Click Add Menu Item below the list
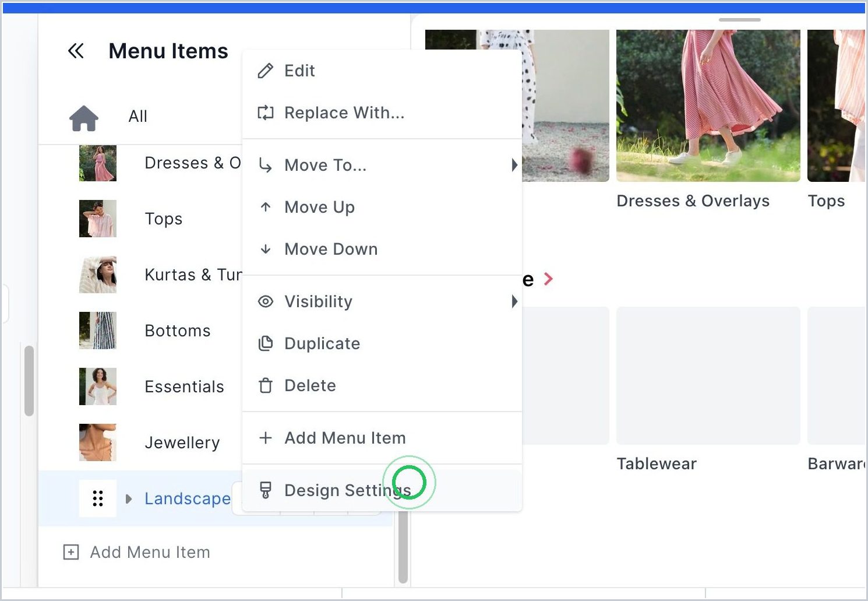 click(150, 552)
